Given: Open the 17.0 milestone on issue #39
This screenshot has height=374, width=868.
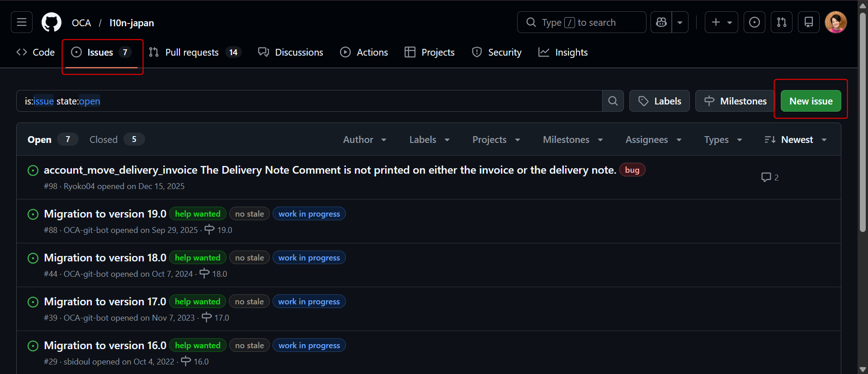Looking at the screenshot, I should click(215, 317).
